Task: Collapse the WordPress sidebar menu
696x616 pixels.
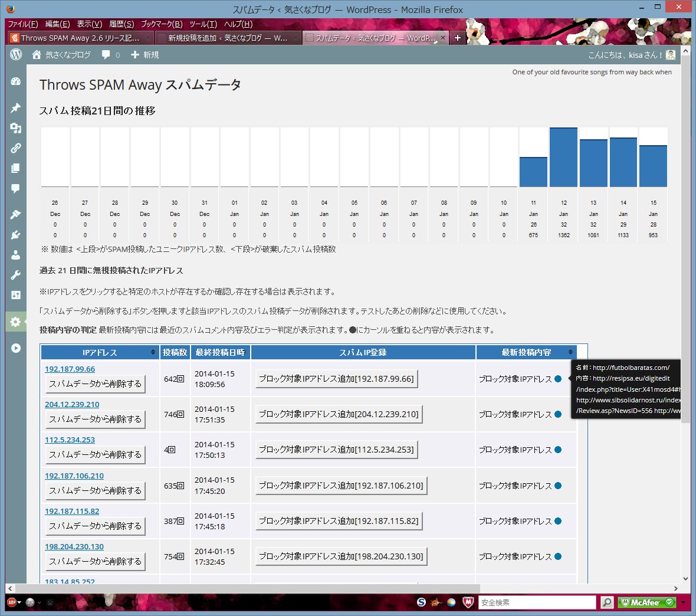Action: pos(16,348)
